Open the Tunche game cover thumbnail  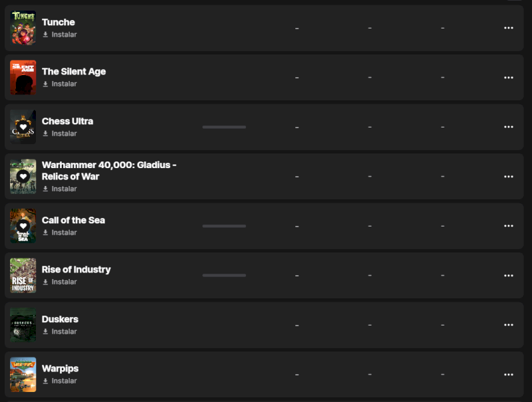click(x=23, y=28)
